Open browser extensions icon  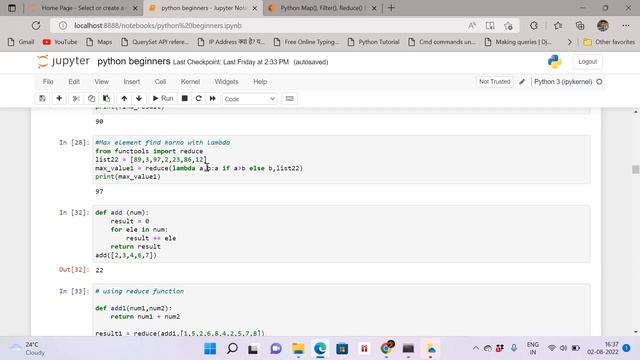tap(534, 25)
